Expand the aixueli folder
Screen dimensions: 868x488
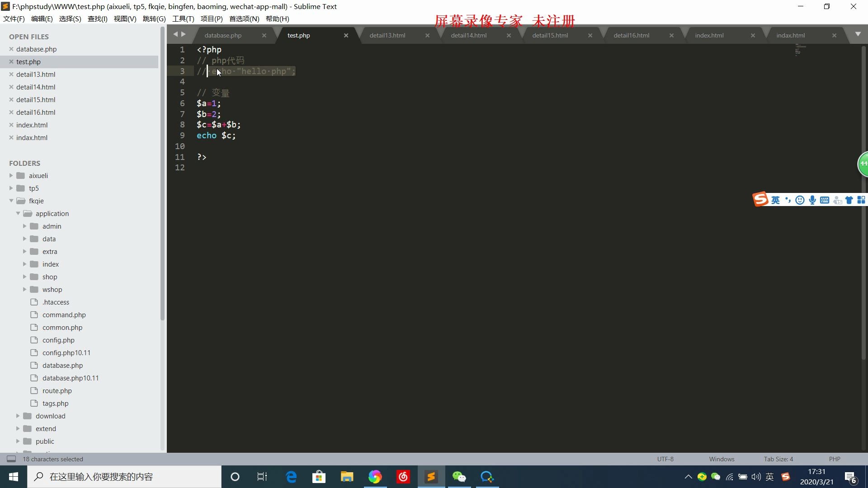tap(11, 176)
